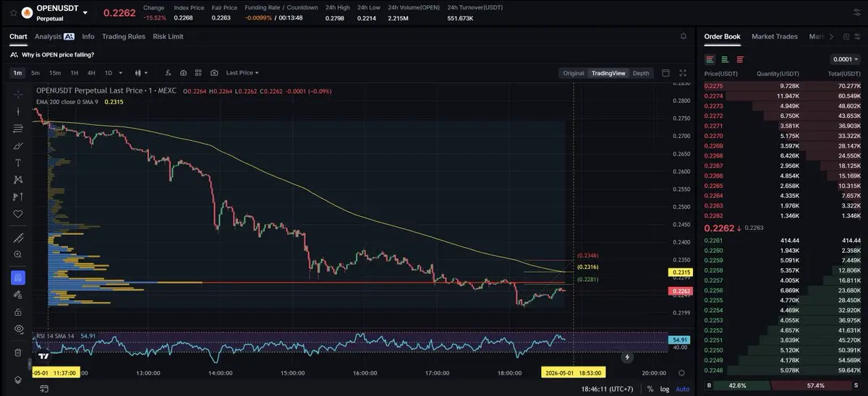Toggle lock all drawings padlock
The height and width of the screenshot is (396, 868).
tap(18, 311)
